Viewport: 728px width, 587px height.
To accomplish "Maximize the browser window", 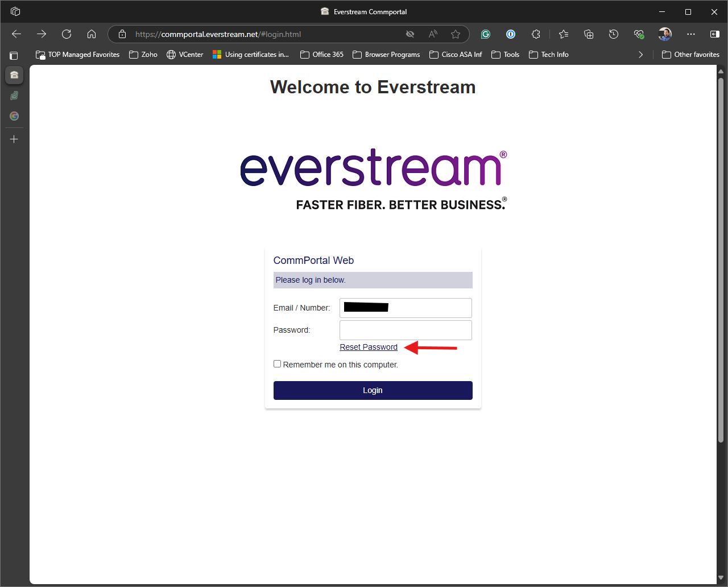I will pyautogui.click(x=688, y=11).
